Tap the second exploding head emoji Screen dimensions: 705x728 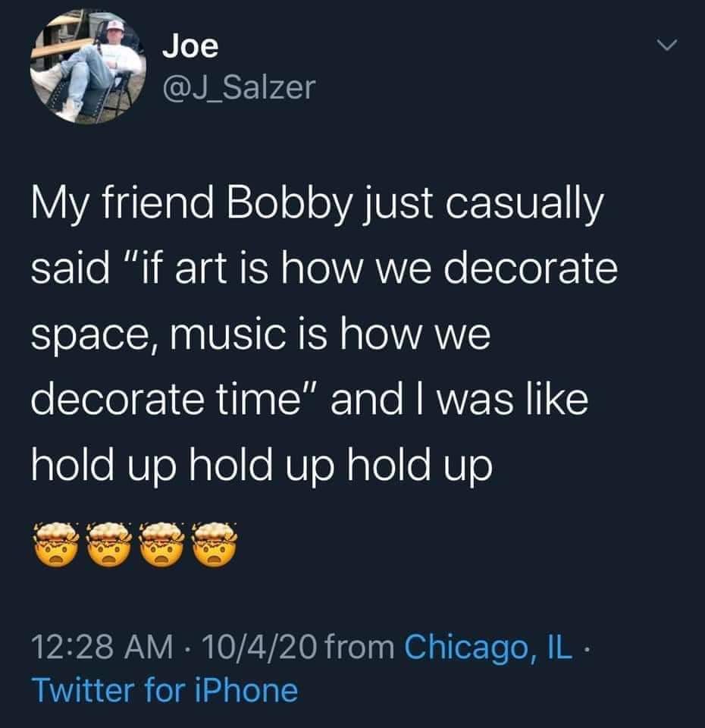click(108, 544)
